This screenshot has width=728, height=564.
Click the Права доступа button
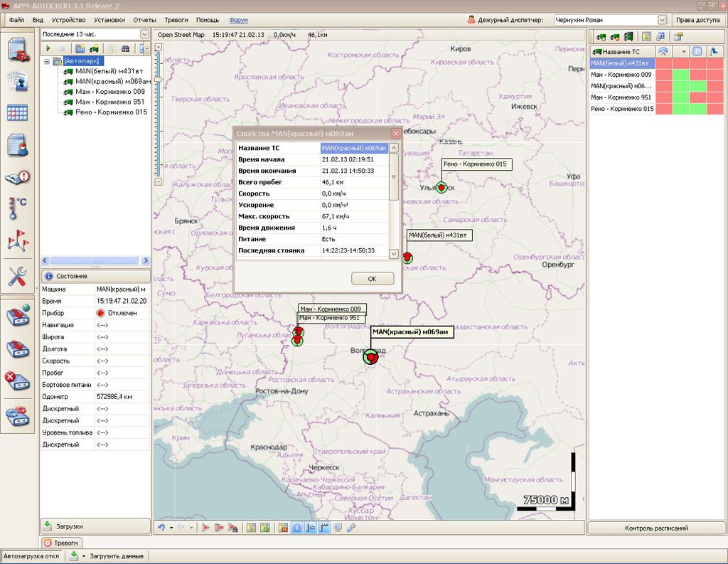[x=697, y=20]
